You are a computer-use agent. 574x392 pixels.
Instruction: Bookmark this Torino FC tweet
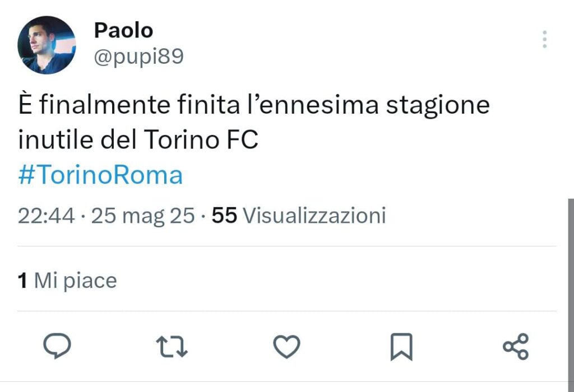pos(401,347)
